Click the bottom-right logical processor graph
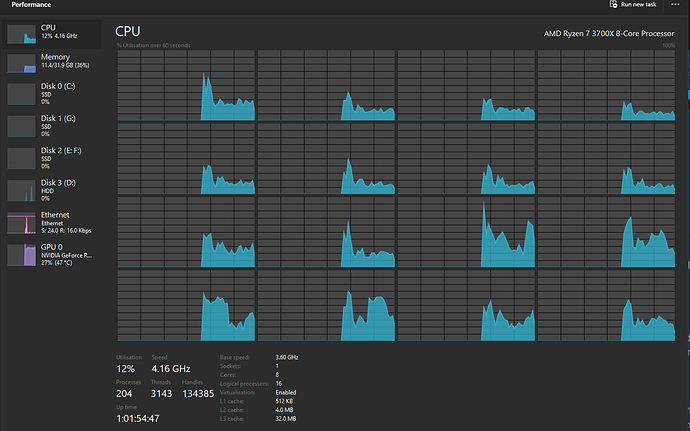The width and height of the screenshot is (690, 431). click(x=606, y=305)
